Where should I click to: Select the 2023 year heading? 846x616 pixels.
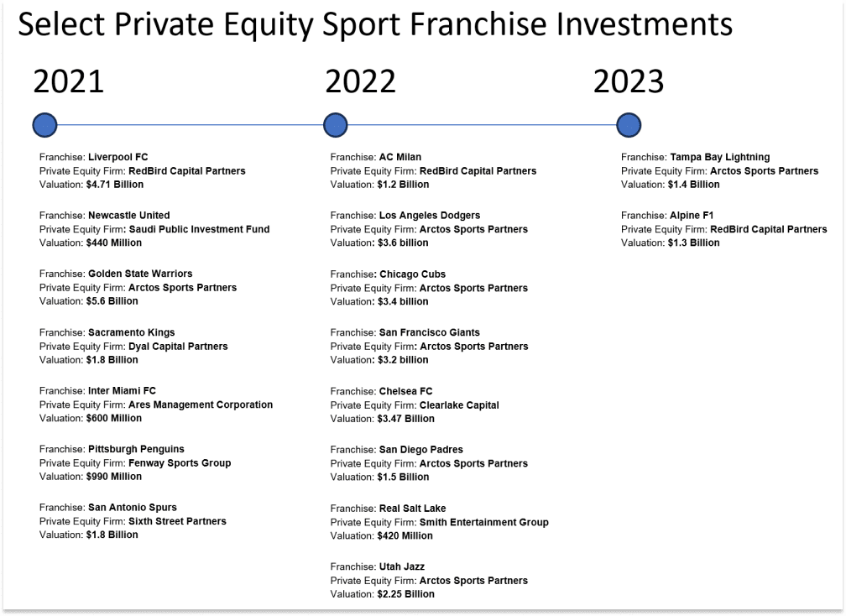coord(629,81)
